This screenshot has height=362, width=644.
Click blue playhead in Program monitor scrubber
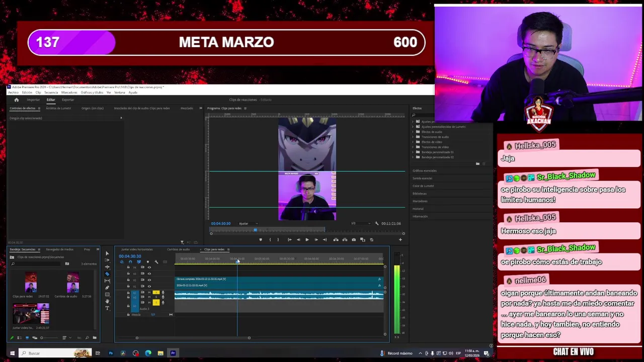click(255, 230)
